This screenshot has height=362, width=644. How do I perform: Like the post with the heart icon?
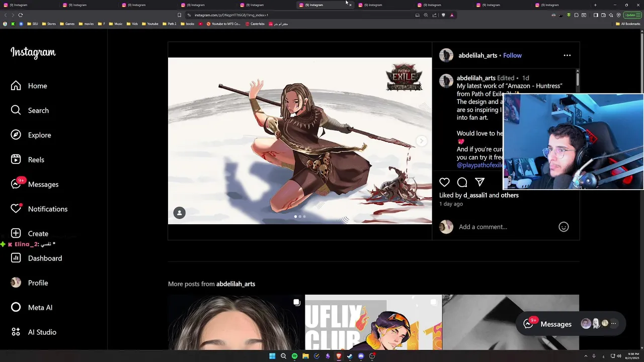click(x=444, y=183)
